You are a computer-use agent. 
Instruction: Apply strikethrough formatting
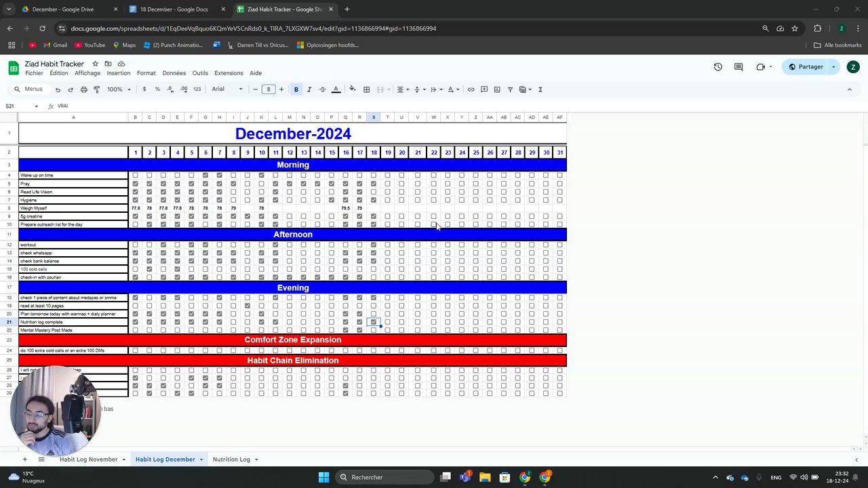point(322,89)
